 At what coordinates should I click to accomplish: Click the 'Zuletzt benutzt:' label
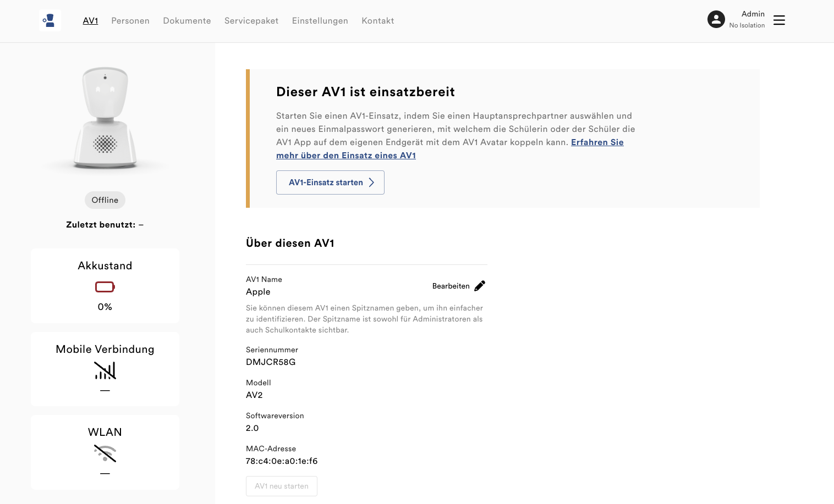(101, 225)
